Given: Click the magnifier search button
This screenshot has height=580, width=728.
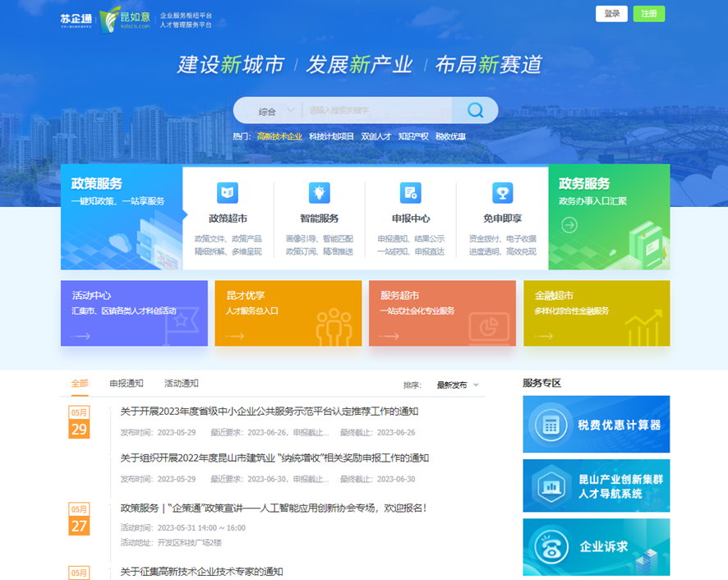Looking at the screenshot, I should coord(475,110).
